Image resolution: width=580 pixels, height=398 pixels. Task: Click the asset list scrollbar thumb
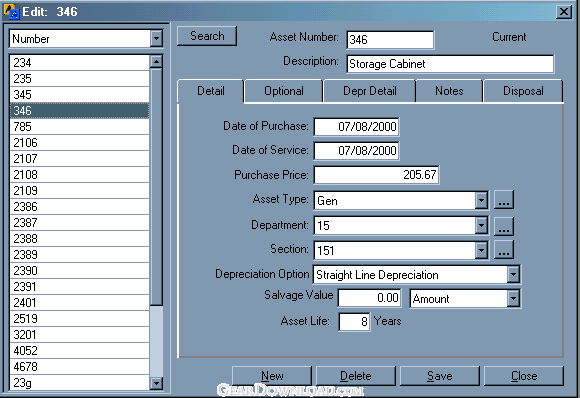coord(156,187)
